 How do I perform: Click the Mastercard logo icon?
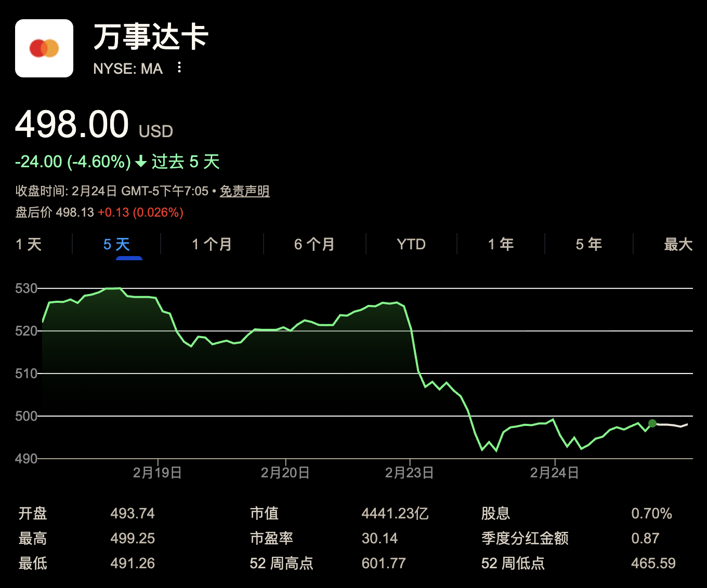tap(44, 47)
